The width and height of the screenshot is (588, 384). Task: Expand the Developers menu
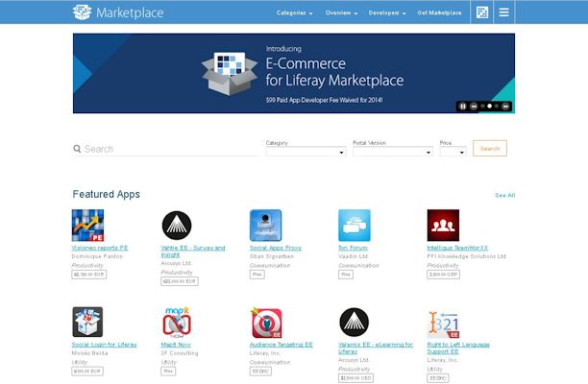click(387, 12)
